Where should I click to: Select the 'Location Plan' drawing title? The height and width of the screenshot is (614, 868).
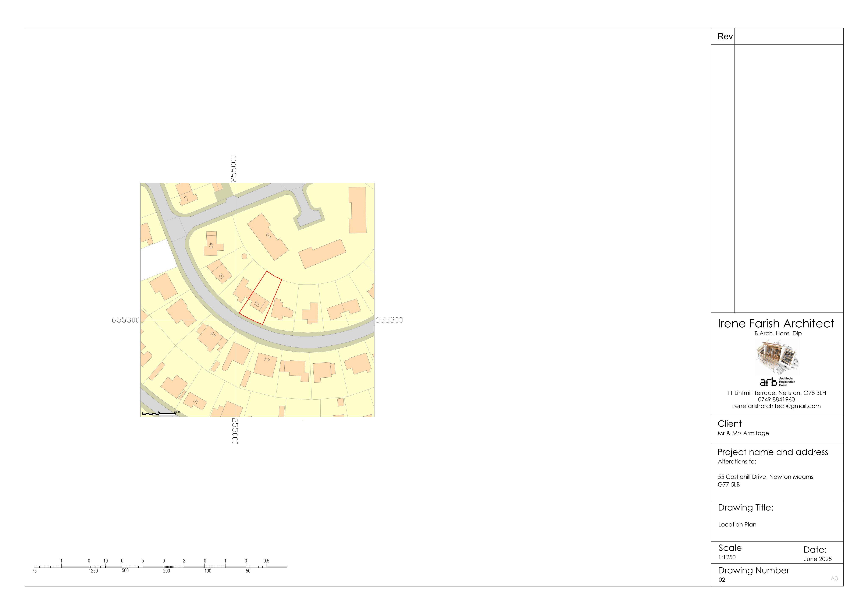[x=737, y=524]
